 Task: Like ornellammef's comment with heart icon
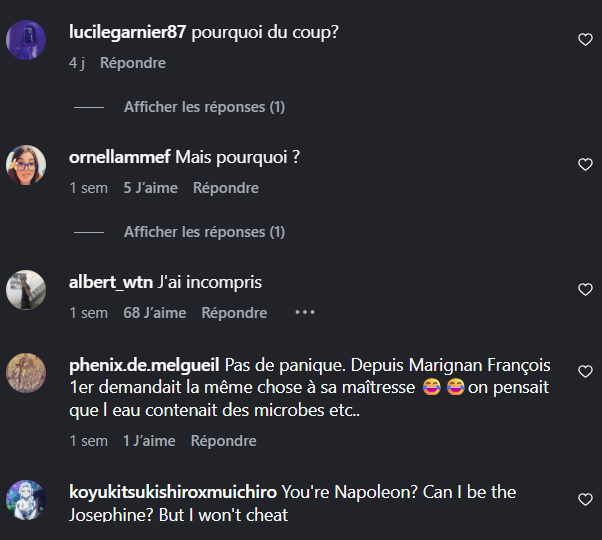coord(585,165)
